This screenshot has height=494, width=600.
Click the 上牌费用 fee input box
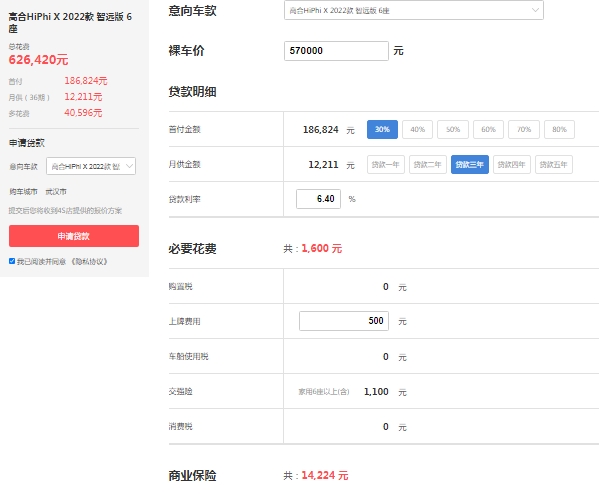tap(343, 321)
